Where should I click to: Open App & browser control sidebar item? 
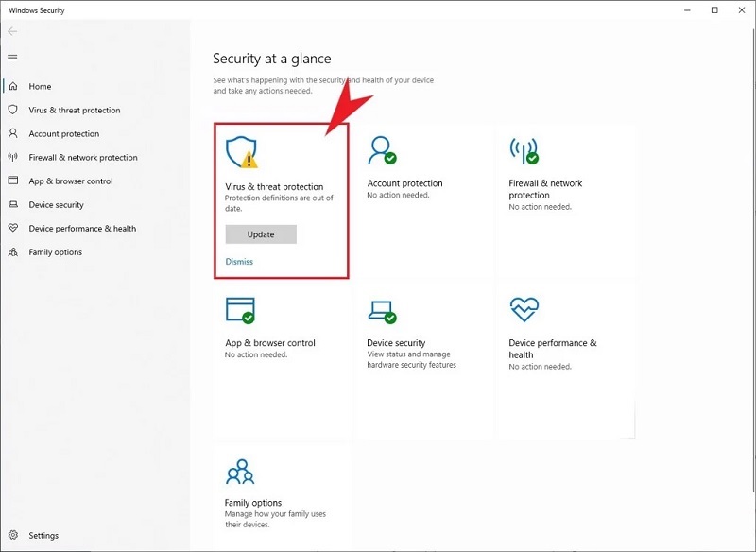(x=70, y=181)
